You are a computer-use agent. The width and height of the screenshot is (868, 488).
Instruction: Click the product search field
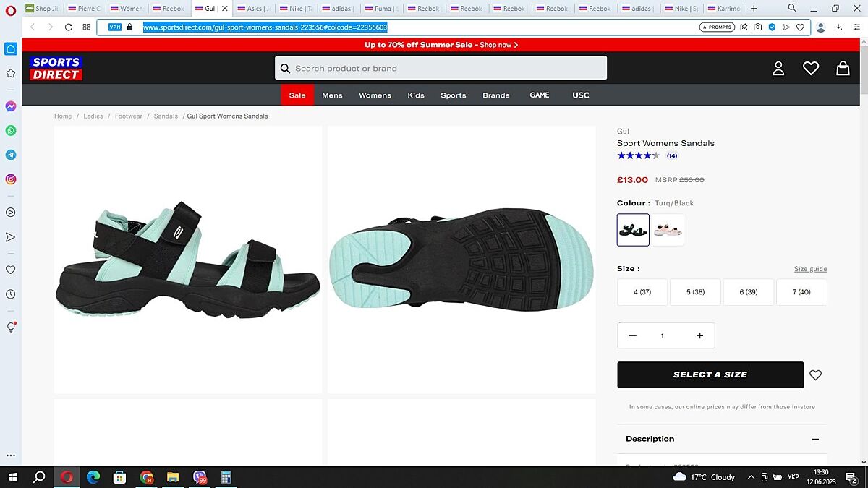[441, 68]
